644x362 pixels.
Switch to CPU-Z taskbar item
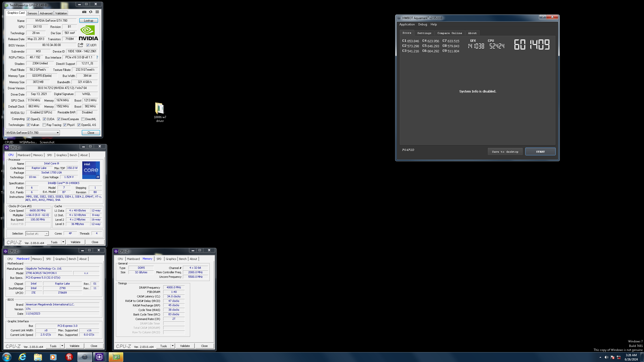click(x=99, y=357)
